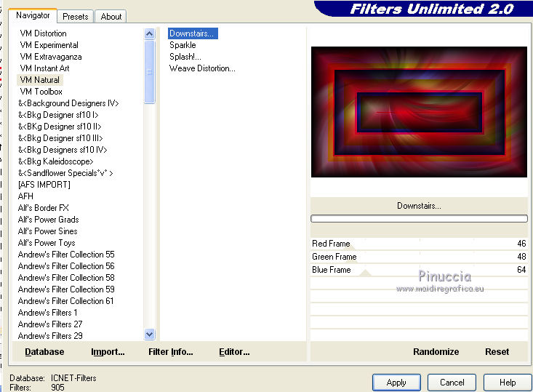The image size is (533, 392).
Task: Open Filter Info...
Action: click(171, 351)
